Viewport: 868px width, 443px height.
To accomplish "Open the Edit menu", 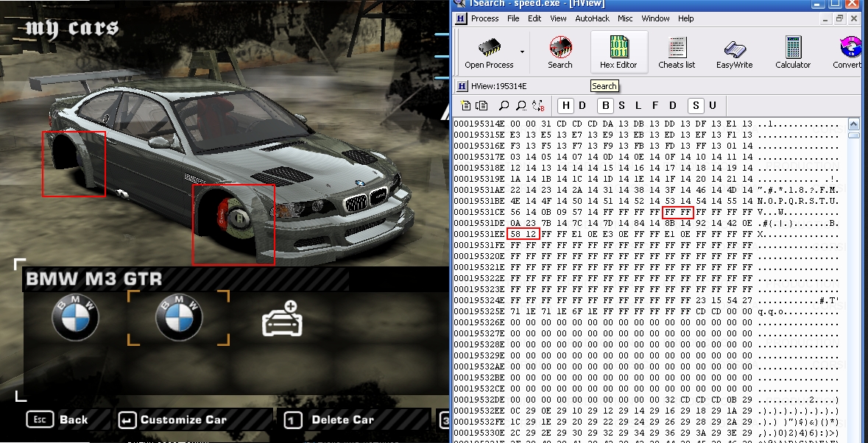I will tap(534, 18).
